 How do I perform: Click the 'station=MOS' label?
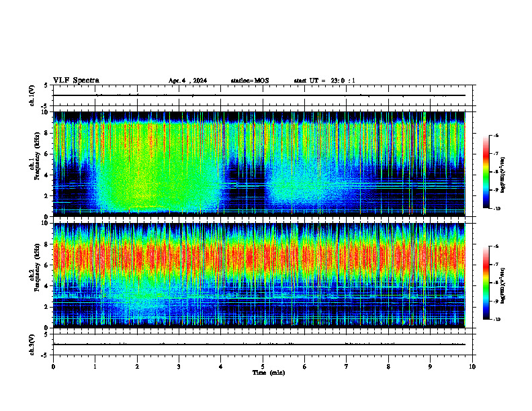(x=250, y=81)
